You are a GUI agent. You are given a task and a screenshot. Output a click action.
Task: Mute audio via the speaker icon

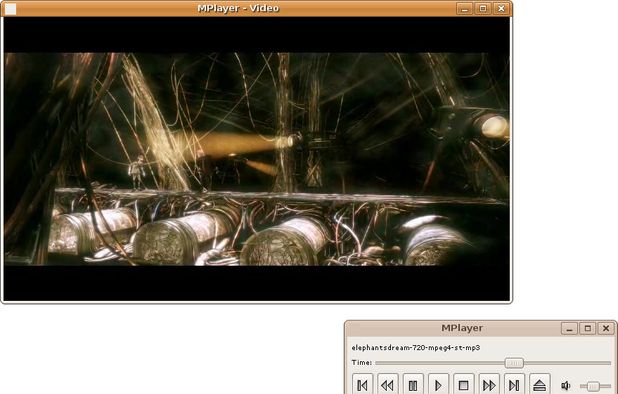(x=566, y=385)
